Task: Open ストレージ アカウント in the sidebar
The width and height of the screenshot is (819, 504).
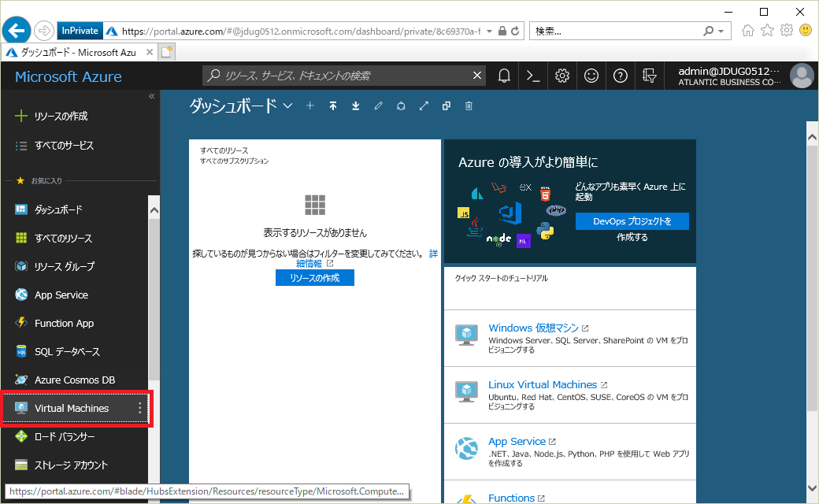Action: coord(76,465)
